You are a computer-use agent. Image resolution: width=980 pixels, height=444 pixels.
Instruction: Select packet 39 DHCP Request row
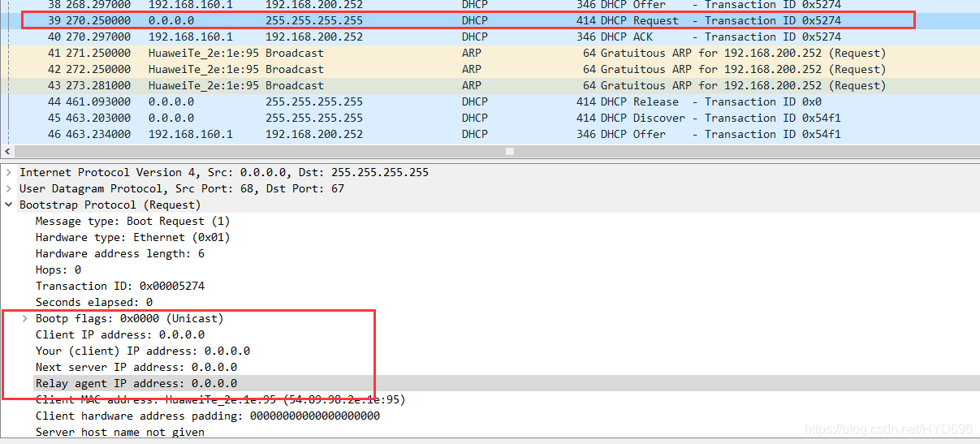point(490,20)
